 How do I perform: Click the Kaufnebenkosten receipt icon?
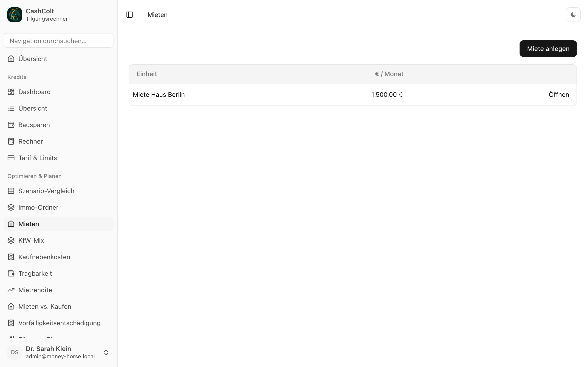11,257
